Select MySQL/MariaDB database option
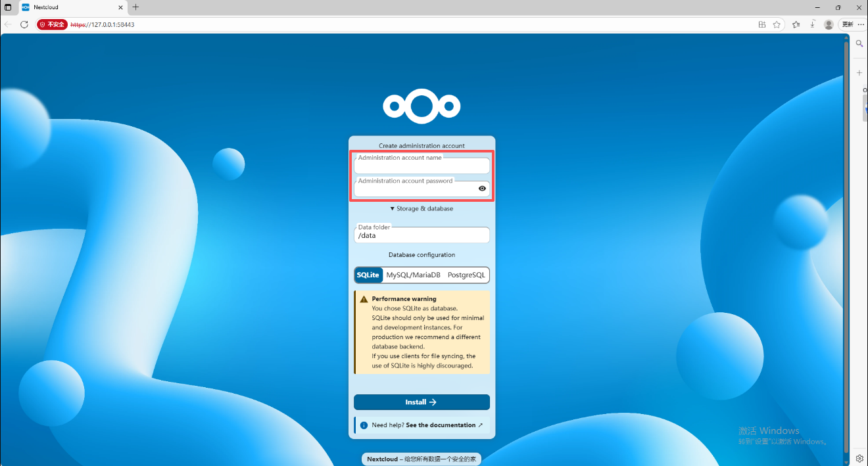 pyautogui.click(x=413, y=275)
